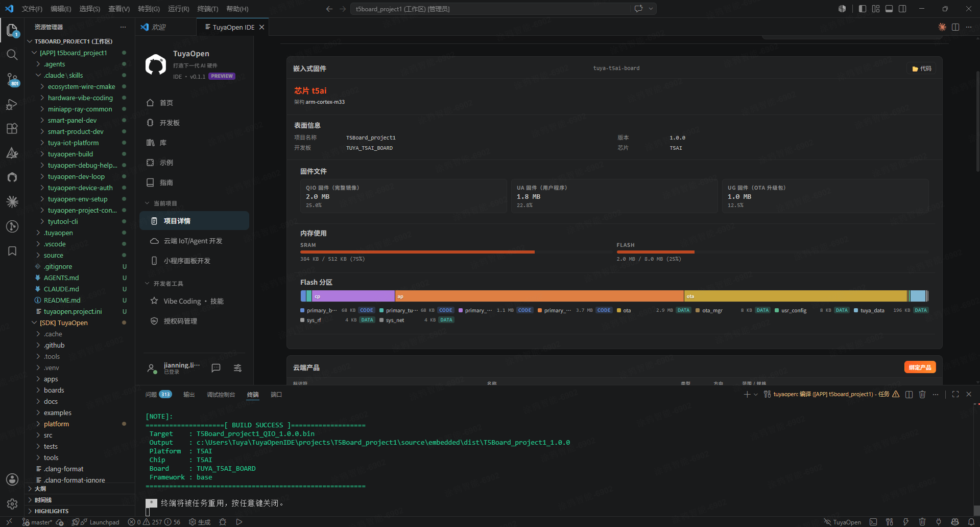The height and width of the screenshot is (527, 980).
Task: Navigate back with the arrow in title bar
Action: (x=329, y=9)
